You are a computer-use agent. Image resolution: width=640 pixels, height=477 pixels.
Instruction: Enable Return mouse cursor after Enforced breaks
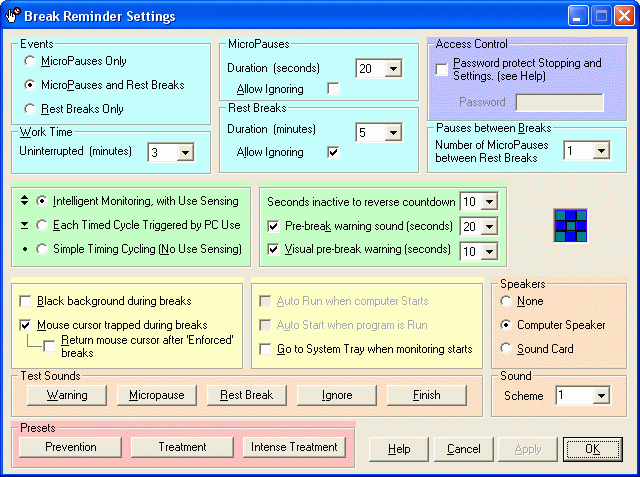click(x=49, y=346)
